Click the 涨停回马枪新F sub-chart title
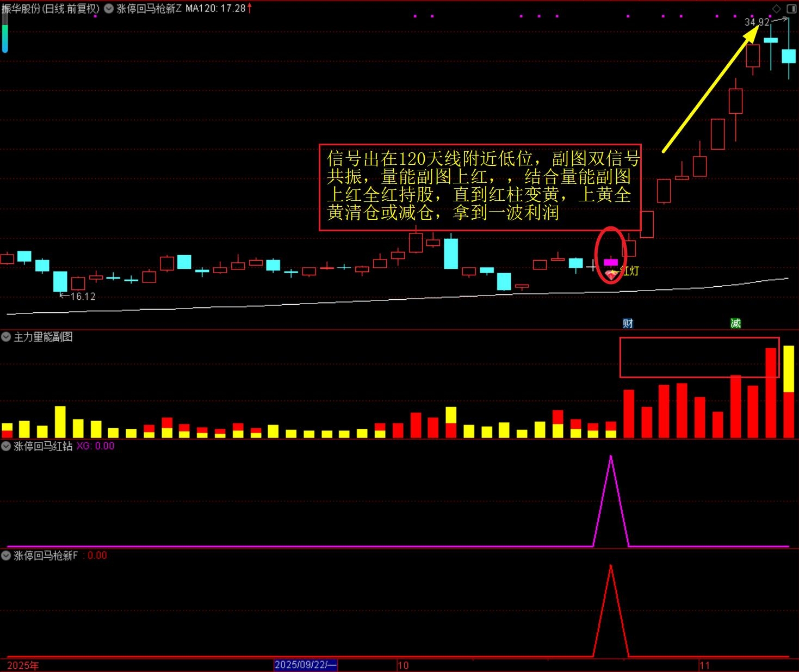This screenshot has height=672, width=799. tap(46, 556)
